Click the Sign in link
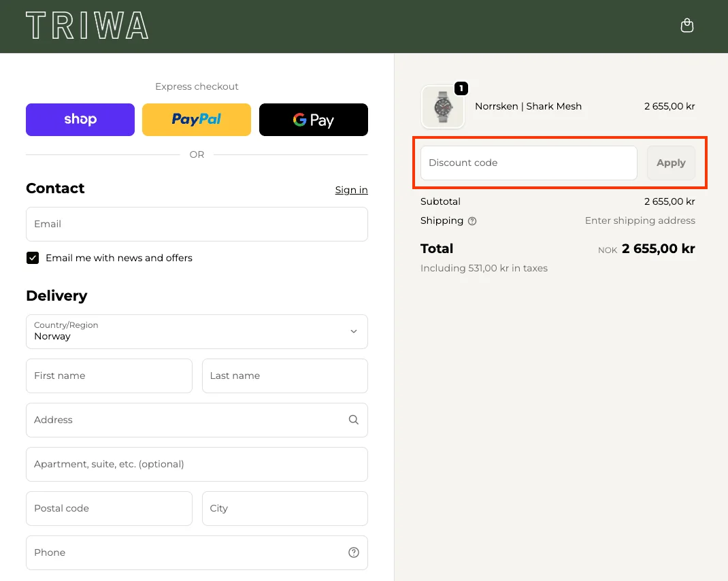 [352, 190]
